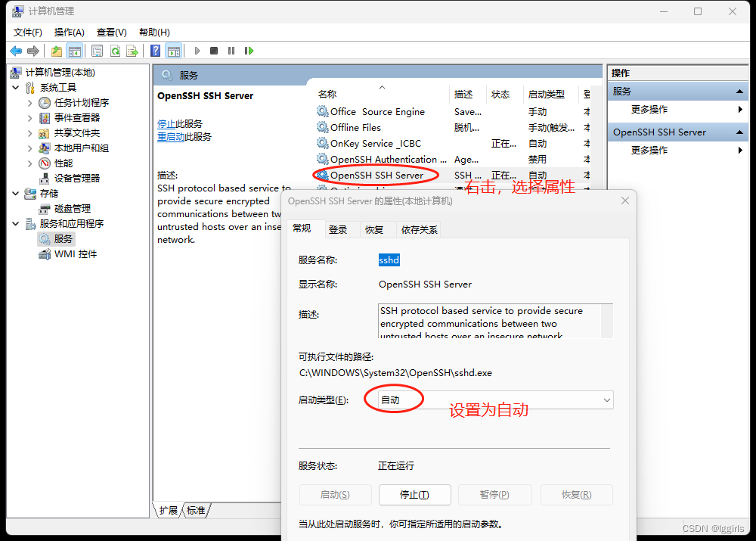Click the Export List toolbar icon

pos(132,51)
